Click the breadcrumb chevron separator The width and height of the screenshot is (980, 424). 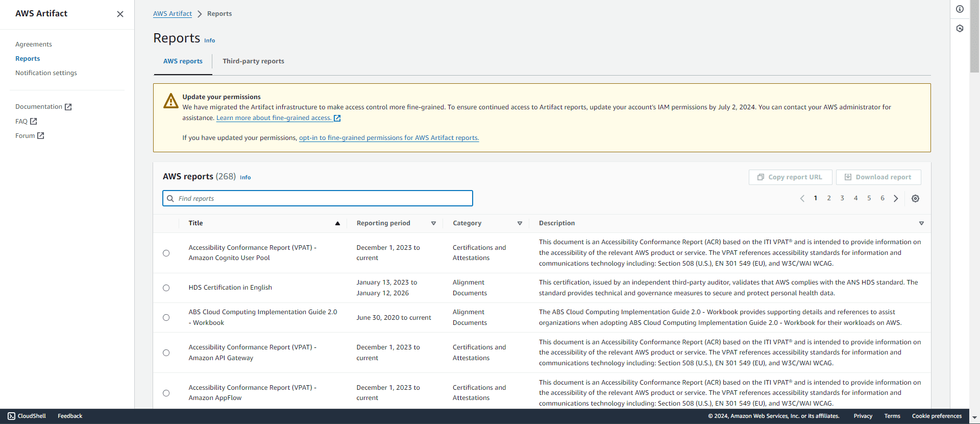pos(200,14)
